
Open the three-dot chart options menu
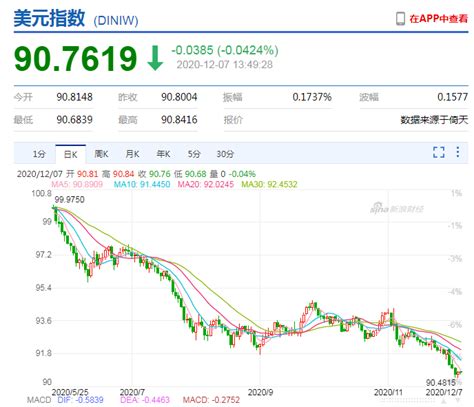point(458,152)
